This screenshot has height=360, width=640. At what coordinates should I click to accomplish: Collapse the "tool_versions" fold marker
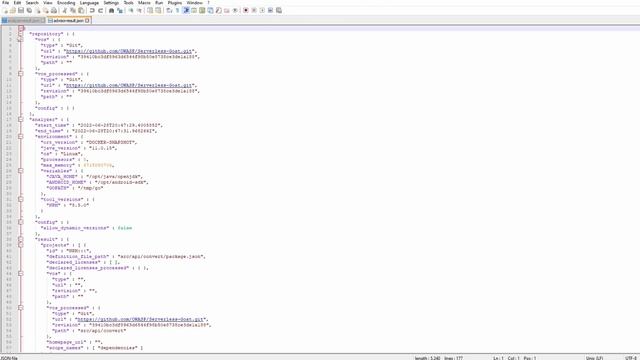click(x=20, y=200)
